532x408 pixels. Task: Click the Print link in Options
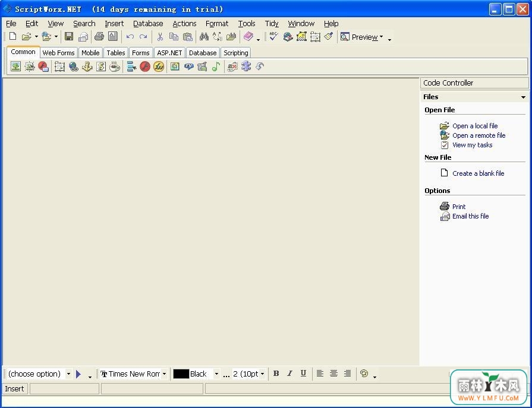point(459,207)
